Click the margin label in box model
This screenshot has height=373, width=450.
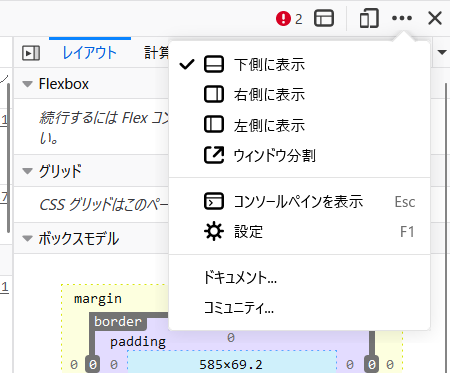(x=98, y=299)
